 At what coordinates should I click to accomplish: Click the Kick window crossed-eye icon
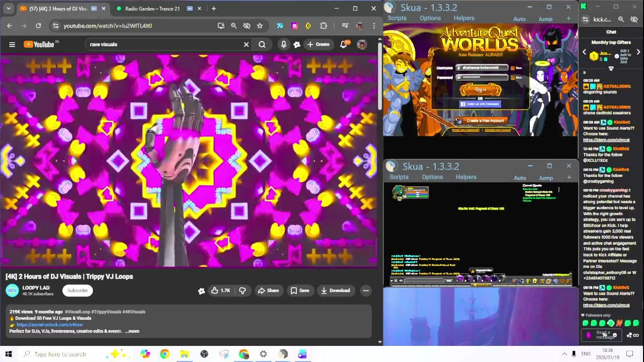(x=634, y=19)
